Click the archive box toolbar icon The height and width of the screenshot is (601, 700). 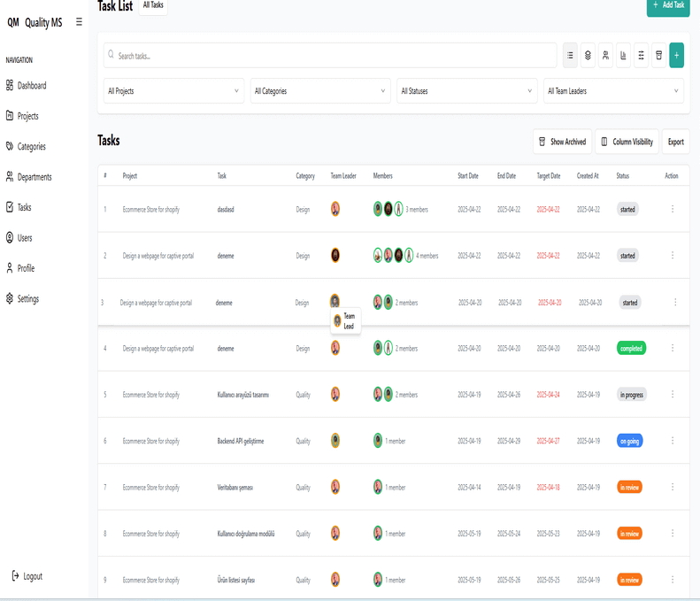[x=658, y=55]
